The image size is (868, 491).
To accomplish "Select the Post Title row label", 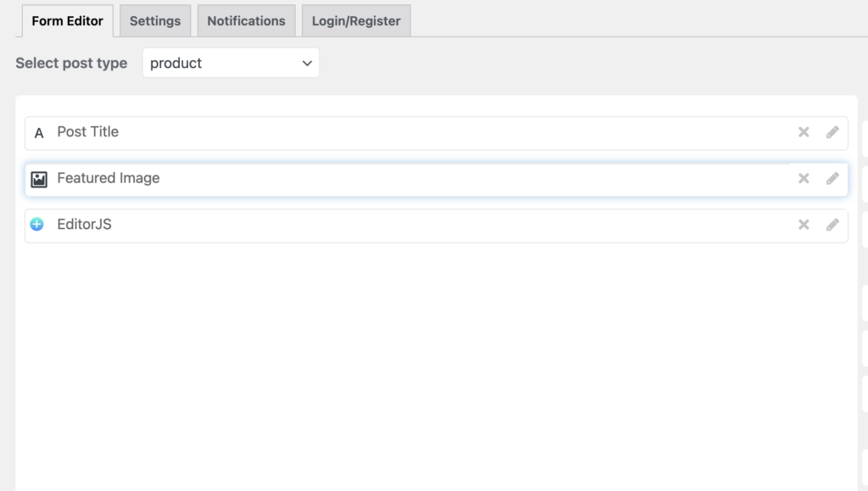I will pos(88,132).
